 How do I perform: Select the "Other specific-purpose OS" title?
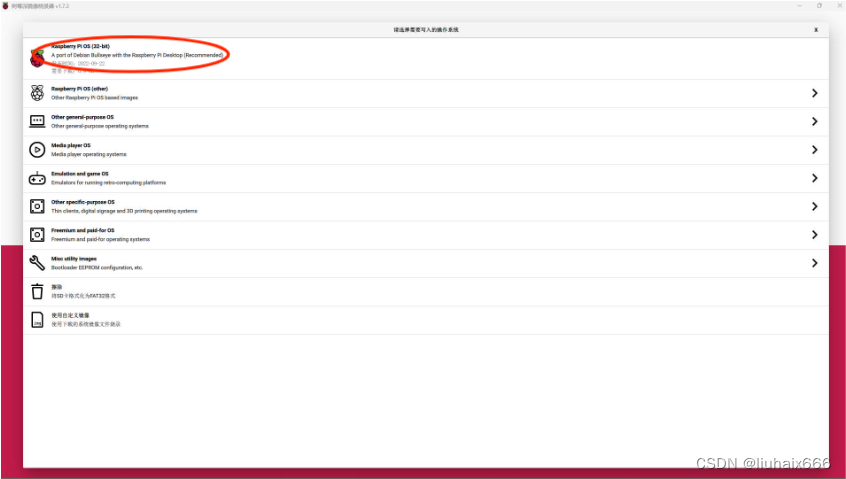[x=83, y=202]
